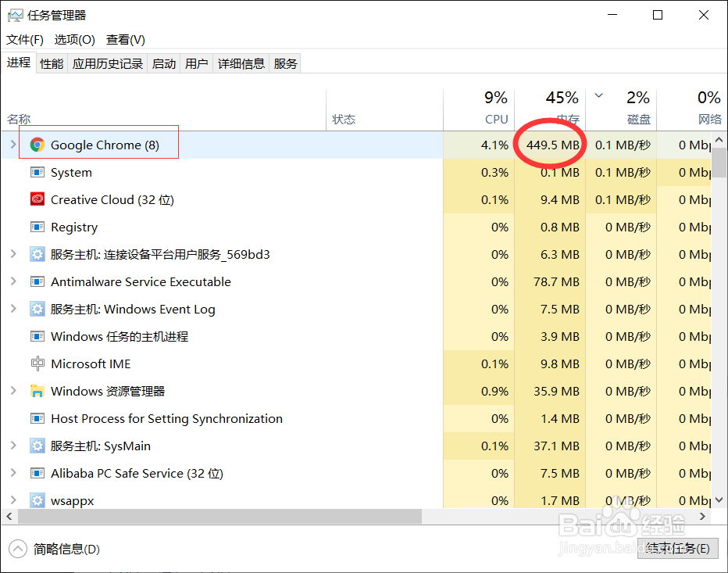
Task: Click the vertical scrollbar thumb
Action: [719, 163]
